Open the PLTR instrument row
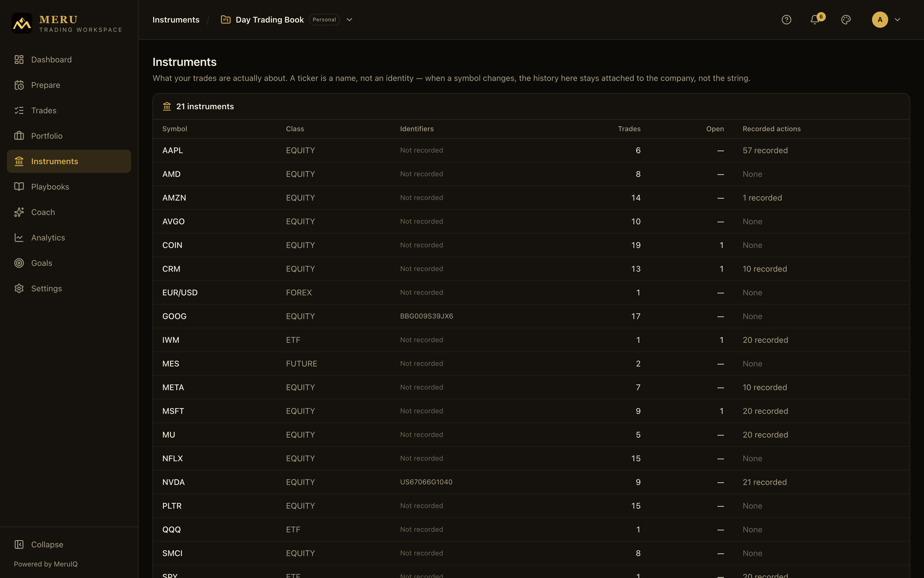This screenshot has height=578, width=924. (531, 506)
